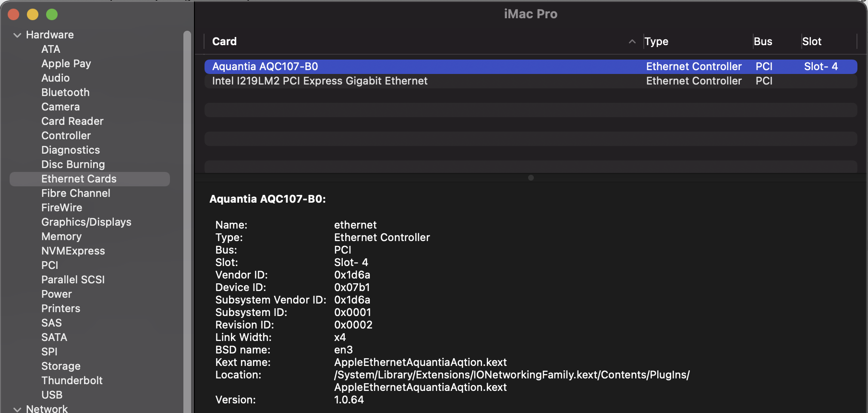Select SAS sidebar entry

coord(51,323)
